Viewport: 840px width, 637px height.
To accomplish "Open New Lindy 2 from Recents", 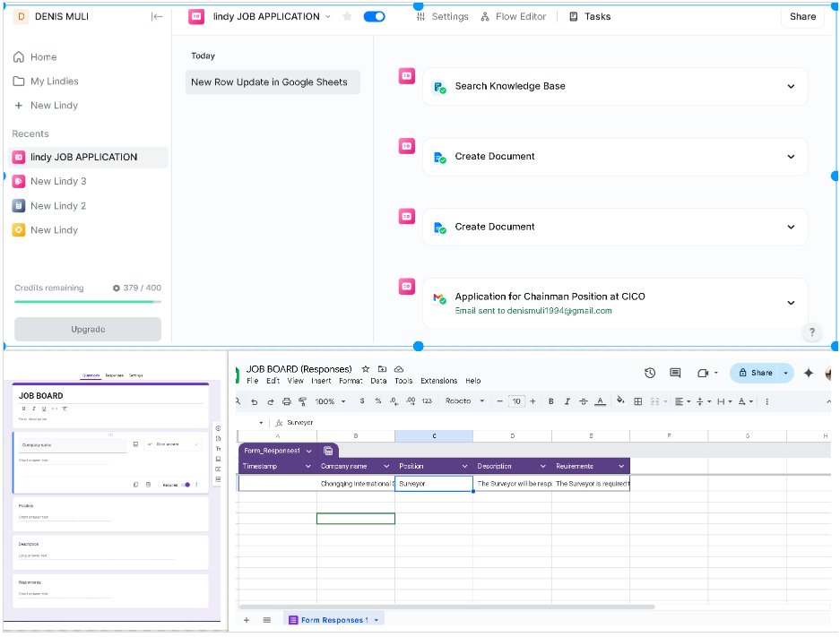I will [49, 205].
